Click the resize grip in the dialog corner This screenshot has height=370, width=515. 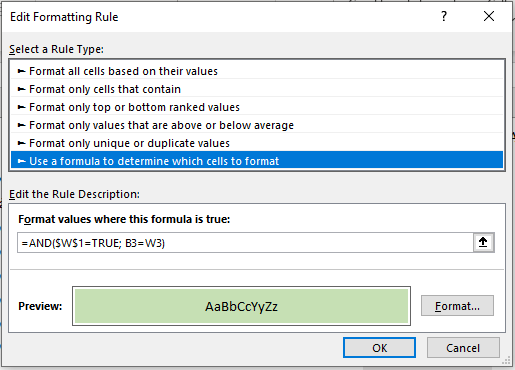pos(506,361)
